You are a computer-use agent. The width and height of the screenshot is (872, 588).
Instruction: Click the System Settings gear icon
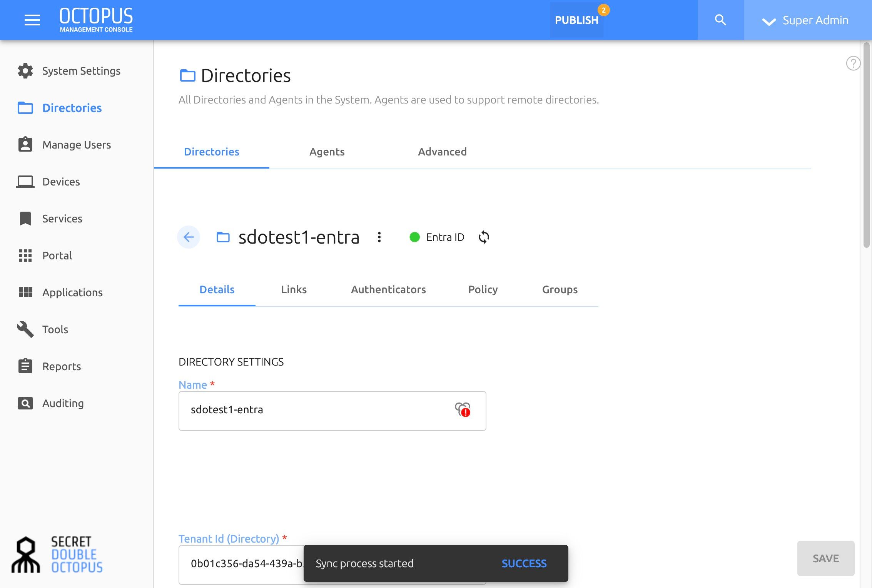[25, 71]
